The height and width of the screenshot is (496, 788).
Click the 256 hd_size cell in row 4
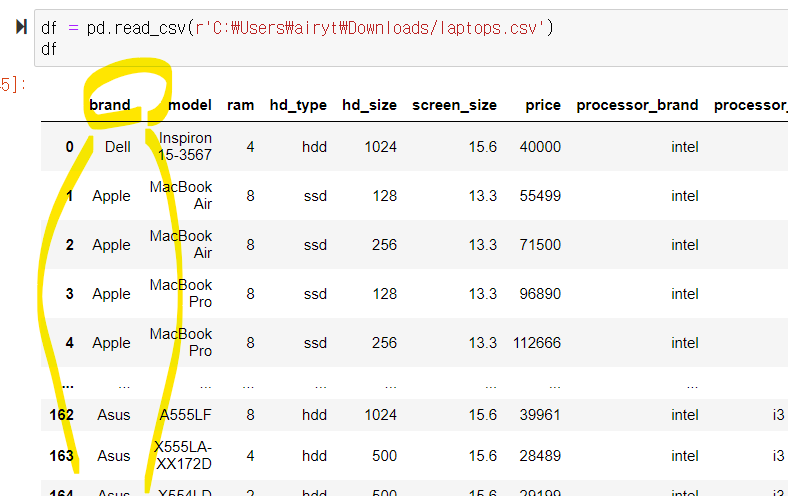click(x=384, y=343)
